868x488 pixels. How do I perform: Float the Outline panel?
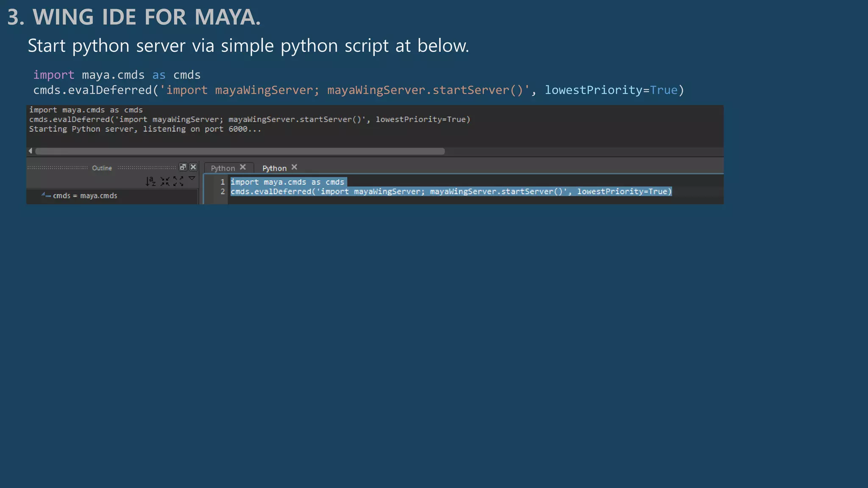click(x=183, y=167)
